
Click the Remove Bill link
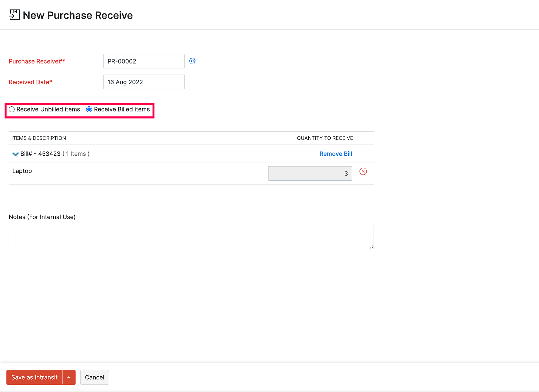[336, 154]
